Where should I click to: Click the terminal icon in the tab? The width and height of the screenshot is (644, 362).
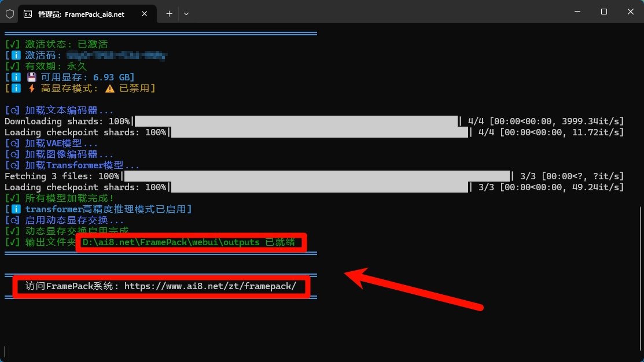28,14
